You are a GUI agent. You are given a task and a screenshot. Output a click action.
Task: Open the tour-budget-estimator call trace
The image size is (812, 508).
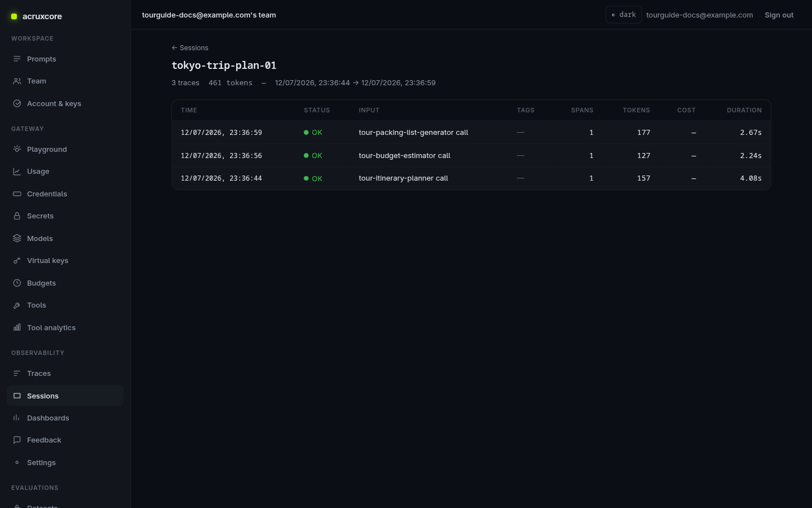pyautogui.click(x=404, y=156)
